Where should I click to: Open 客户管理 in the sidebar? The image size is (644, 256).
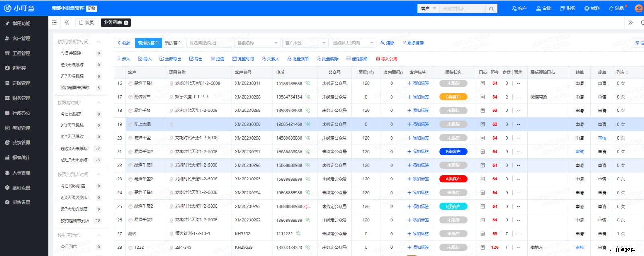[x=21, y=39]
